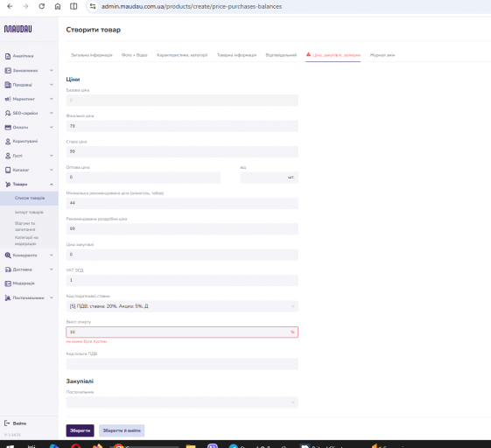Click the Користувачі user icon
The height and width of the screenshot is (448, 491).
[8, 142]
